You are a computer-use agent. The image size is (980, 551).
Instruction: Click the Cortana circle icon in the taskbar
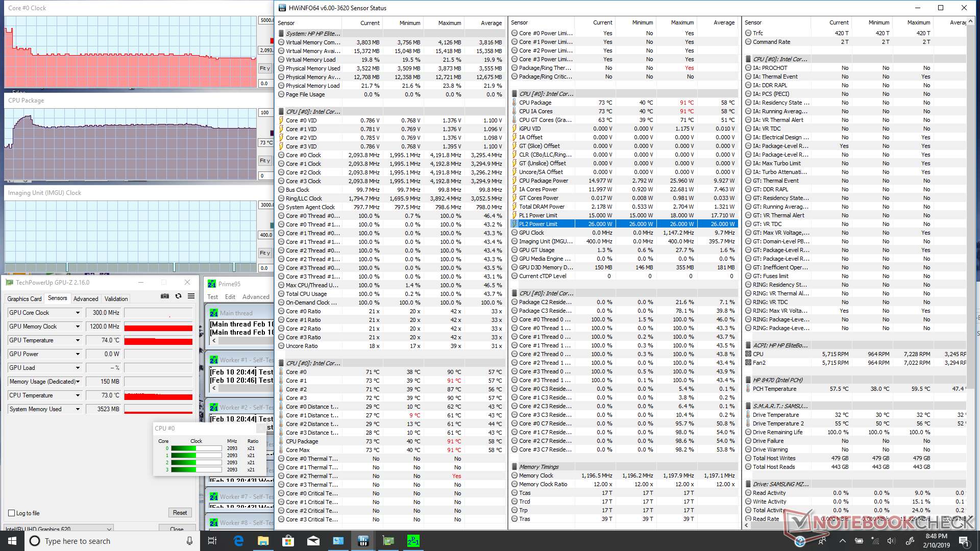click(35, 541)
